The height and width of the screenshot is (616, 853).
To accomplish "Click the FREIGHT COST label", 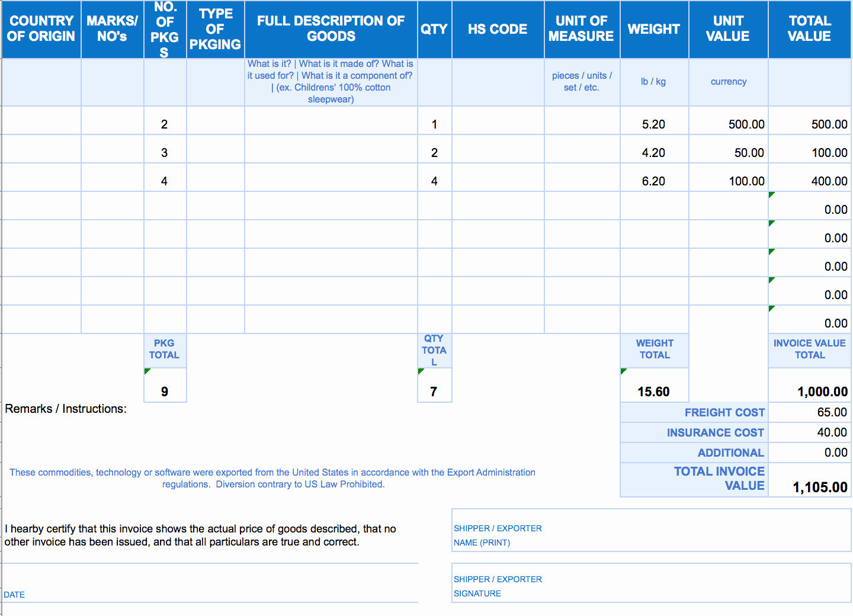I will click(694, 412).
